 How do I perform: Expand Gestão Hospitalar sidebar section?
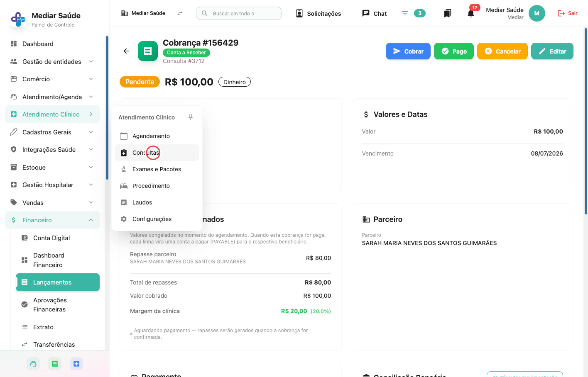tap(52, 185)
